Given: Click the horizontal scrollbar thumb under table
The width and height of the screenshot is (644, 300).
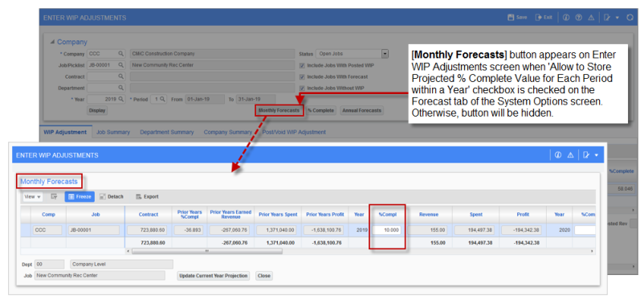Looking at the screenshot, I should tap(206, 251).
